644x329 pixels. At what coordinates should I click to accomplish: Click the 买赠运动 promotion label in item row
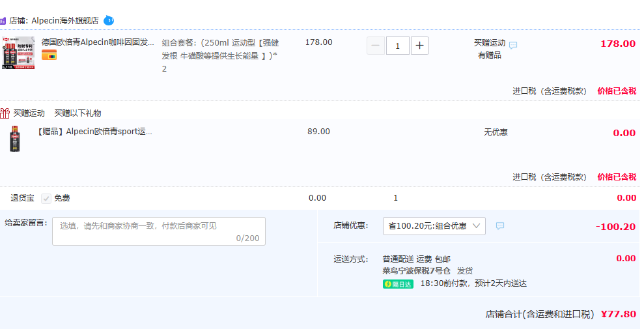click(x=490, y=43)
